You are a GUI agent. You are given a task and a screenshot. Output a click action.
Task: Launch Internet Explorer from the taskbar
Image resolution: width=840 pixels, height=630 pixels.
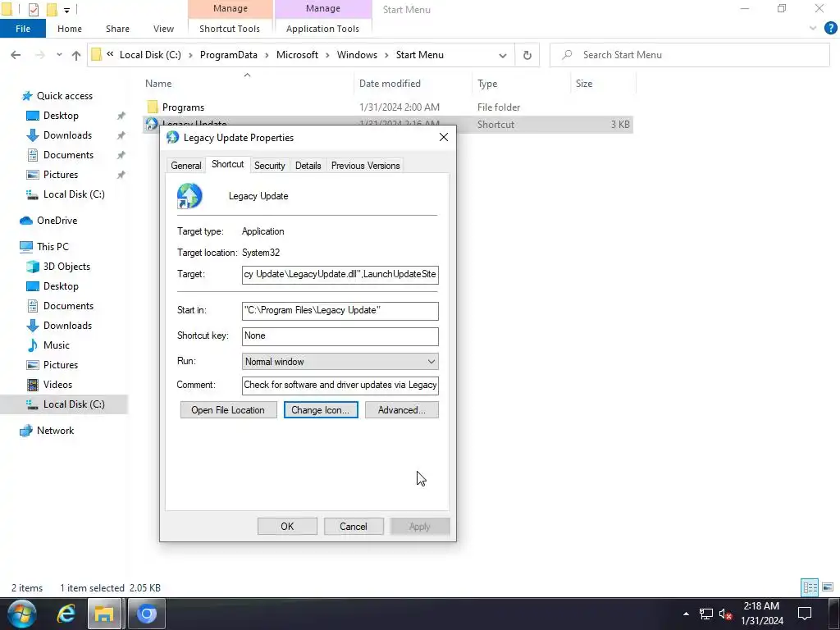click(x=66, y=614)
